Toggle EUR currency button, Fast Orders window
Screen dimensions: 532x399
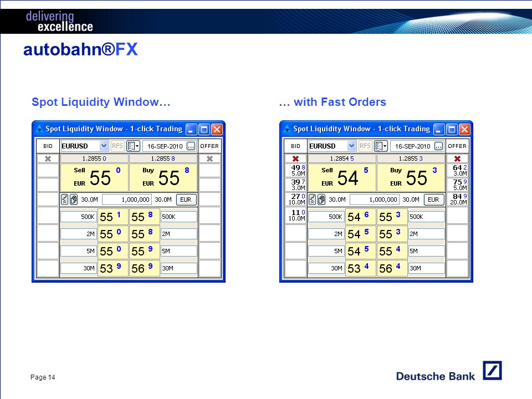(x=433, y=199)
